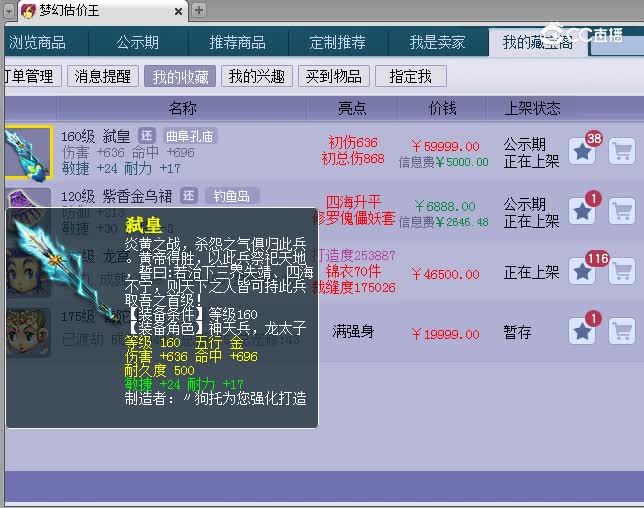Viewport: 644px width, 508px height.
Task: Click 信息费¥2646.48 text
Action: click(443, 222)
